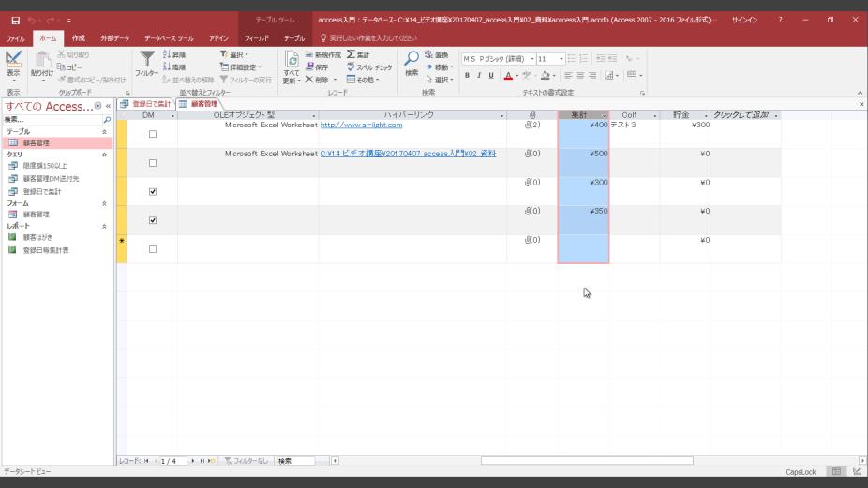Open the C:¥14_ビデオ講座 file hyperlink in row two
The image size is (868, 488).
(x=408, y=154)
